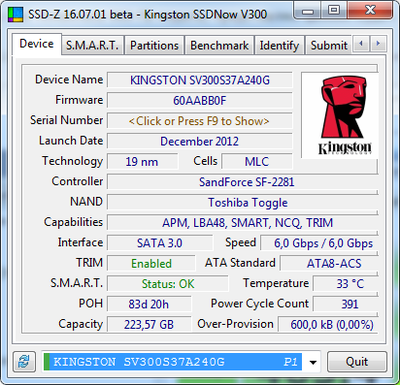400x385 pixels.
Task: Click the Over-Provision value 600,0 kB
Action: coord(328,324)
